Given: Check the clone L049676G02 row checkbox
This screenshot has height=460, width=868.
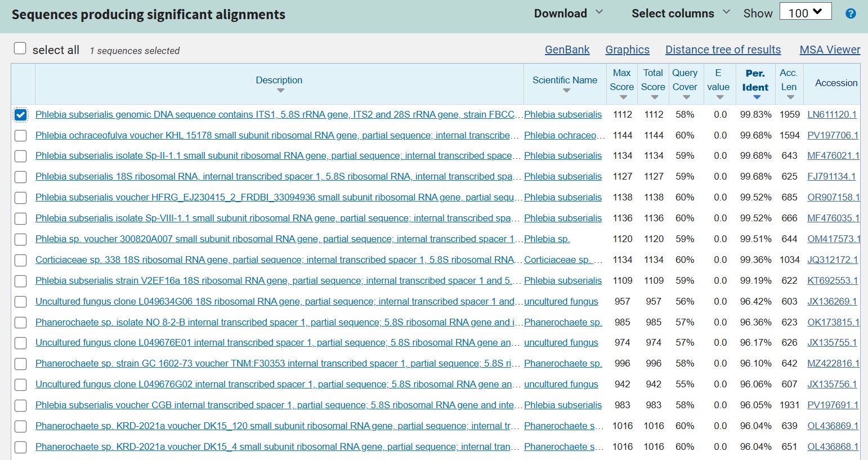Looking at the screenshot, I should pos(20,385).
